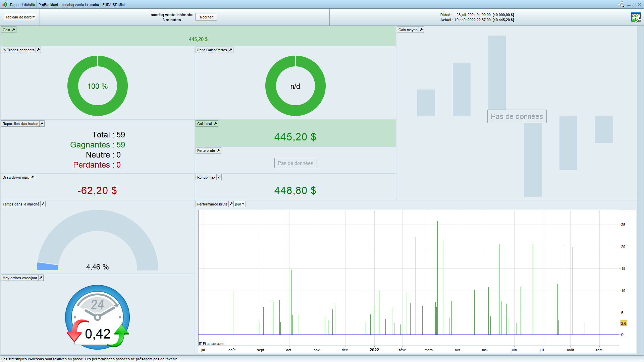The height and width of the screenshot is (362, 644).
Task: Click the Perte brute wrench icon
Action: click(219, 150)
